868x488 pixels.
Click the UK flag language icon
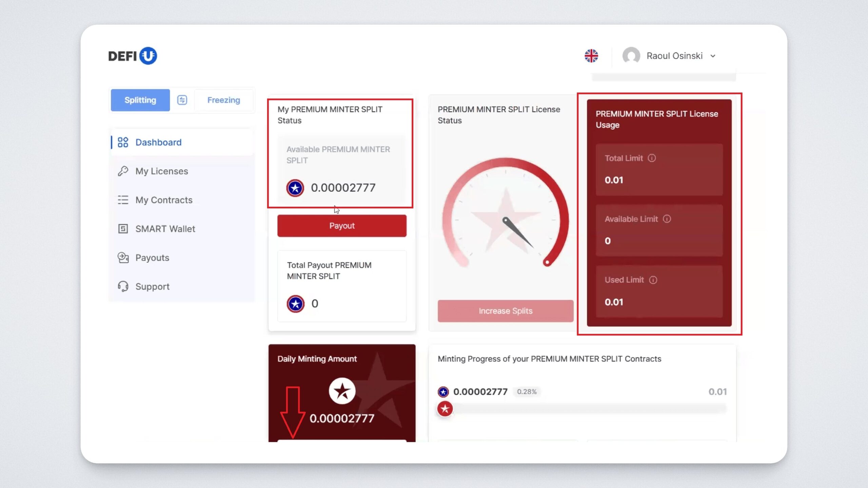pyautogui.click(x=591, y=56)
